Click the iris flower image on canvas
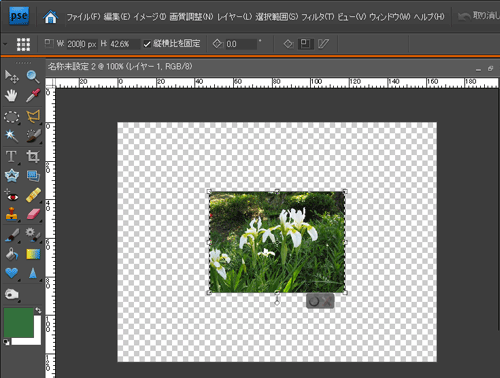This screenshot has width=500, height=378. 277,242
